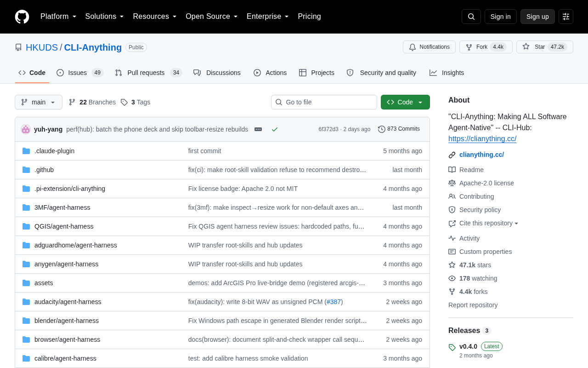Open the https://clianything.cc/ description link

click(x=482, y=139)
